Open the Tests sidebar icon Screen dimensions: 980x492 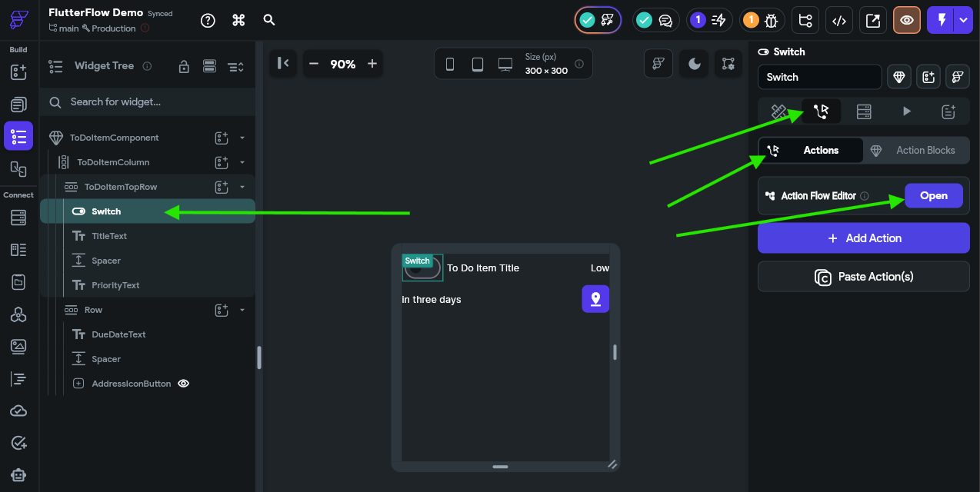coord(18,443)
